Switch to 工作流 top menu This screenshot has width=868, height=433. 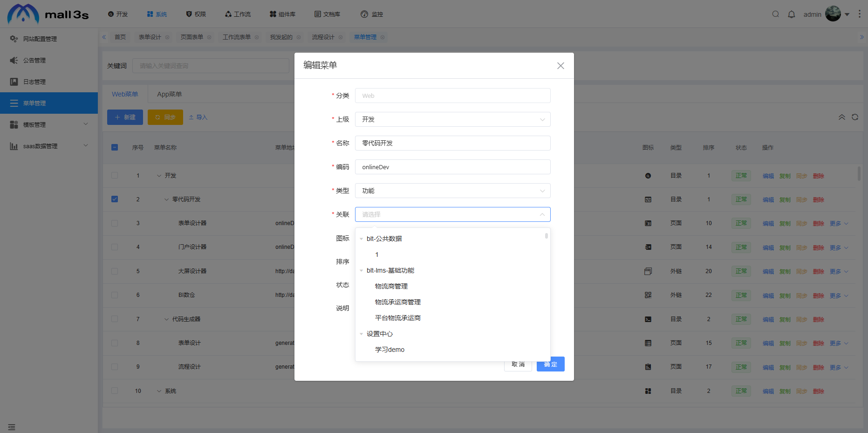click(238, 14)
